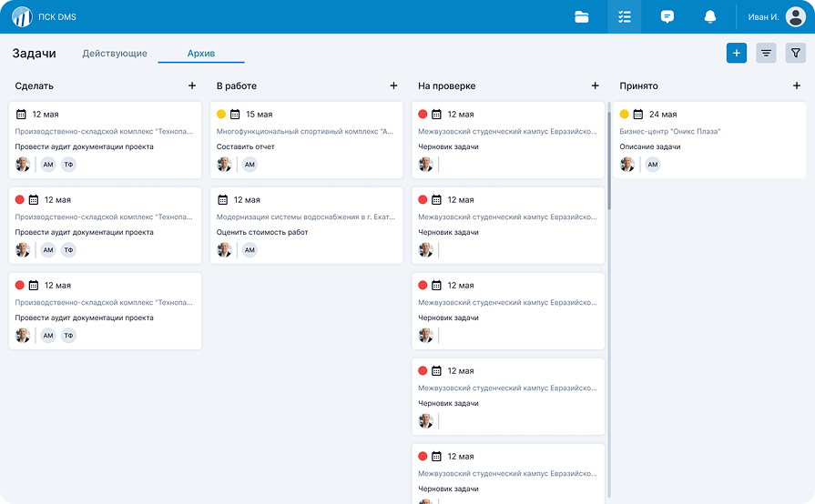Open the chat messages icon
815x504 pixels.
click(667, 16)
